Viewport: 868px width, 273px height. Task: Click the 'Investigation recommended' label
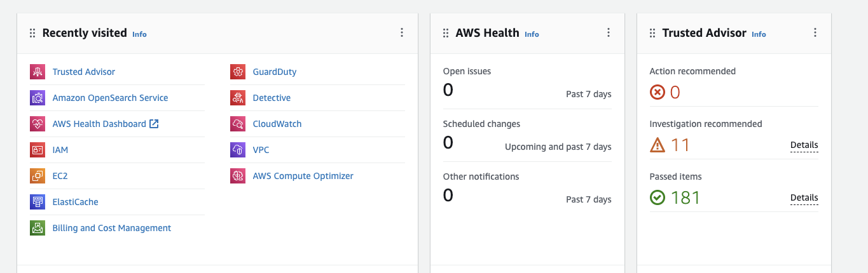(x=706, y=124)
